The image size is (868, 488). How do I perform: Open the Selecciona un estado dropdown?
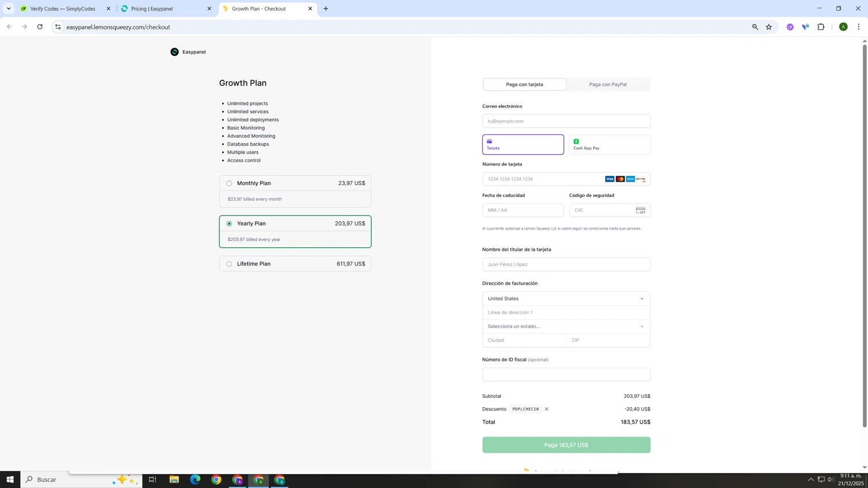click(x=567, y=326)
